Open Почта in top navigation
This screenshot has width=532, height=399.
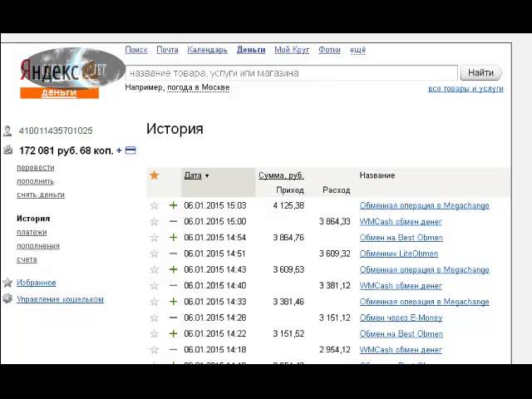[167, 50]
